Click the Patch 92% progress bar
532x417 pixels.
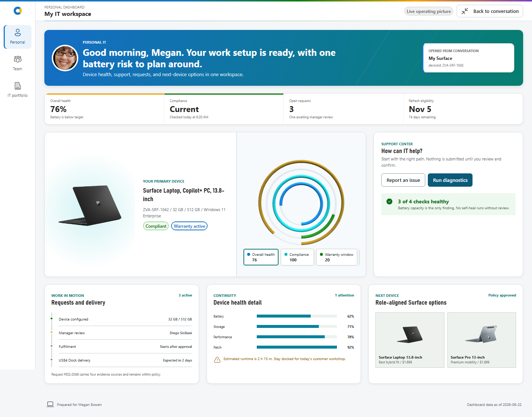(x=297, y=347)
